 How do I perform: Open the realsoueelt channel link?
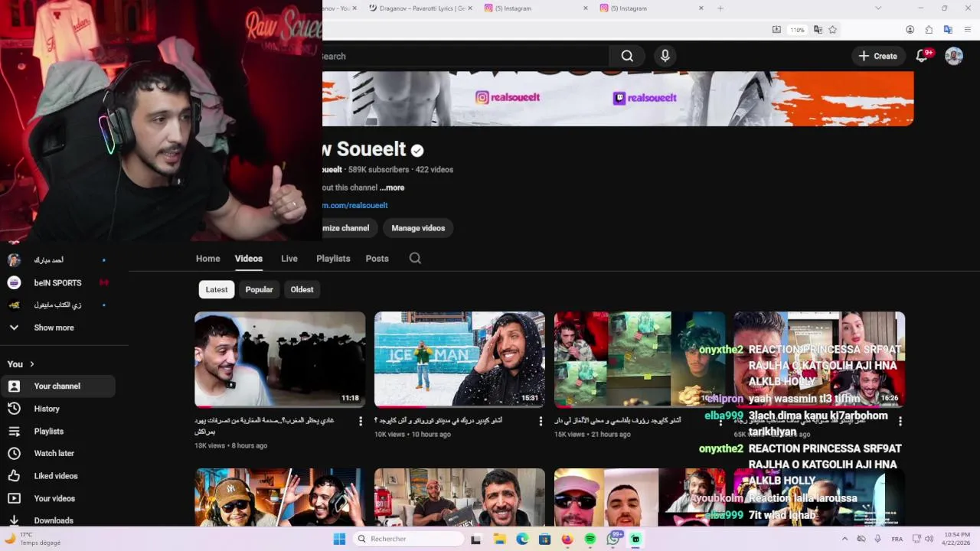[x=355, y=205]
